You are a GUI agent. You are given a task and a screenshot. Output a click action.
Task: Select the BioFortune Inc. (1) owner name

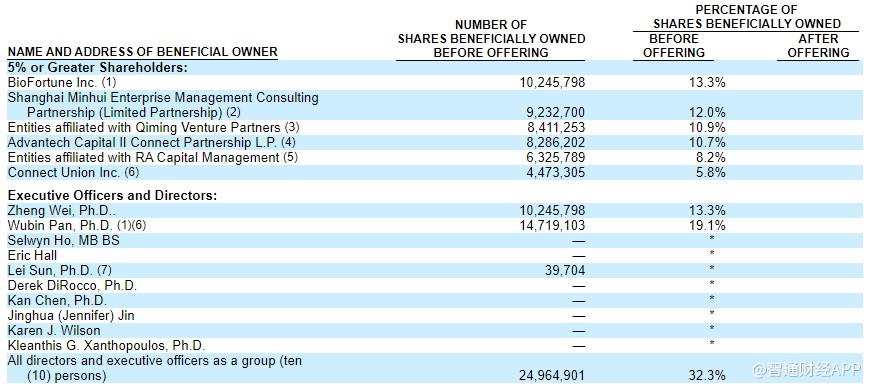coord(62,82)
